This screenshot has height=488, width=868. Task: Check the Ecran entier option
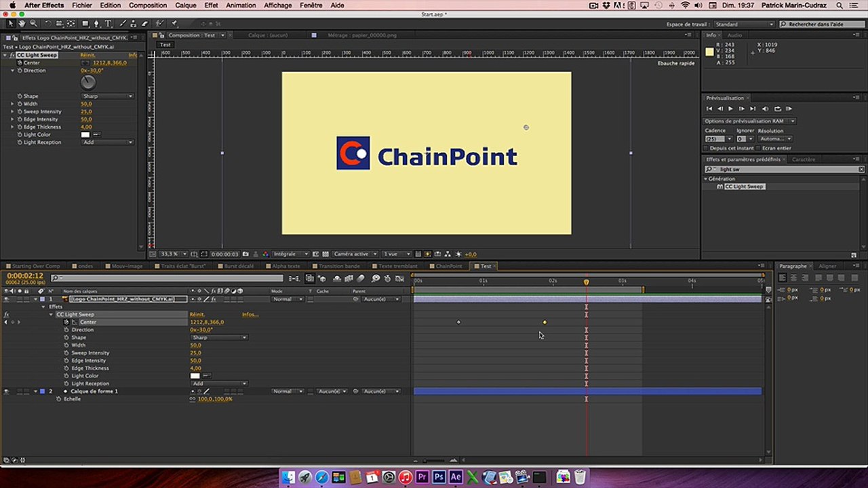[x=758, y=148]
